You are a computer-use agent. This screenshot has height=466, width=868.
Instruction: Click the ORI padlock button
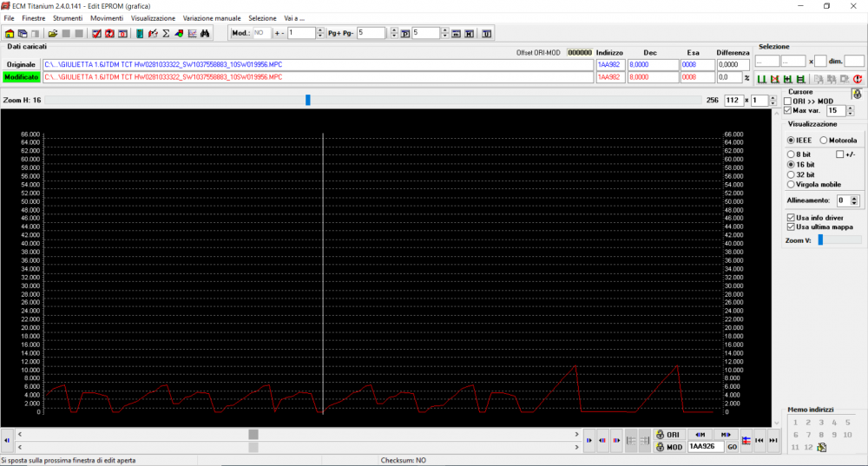(667, 434)
